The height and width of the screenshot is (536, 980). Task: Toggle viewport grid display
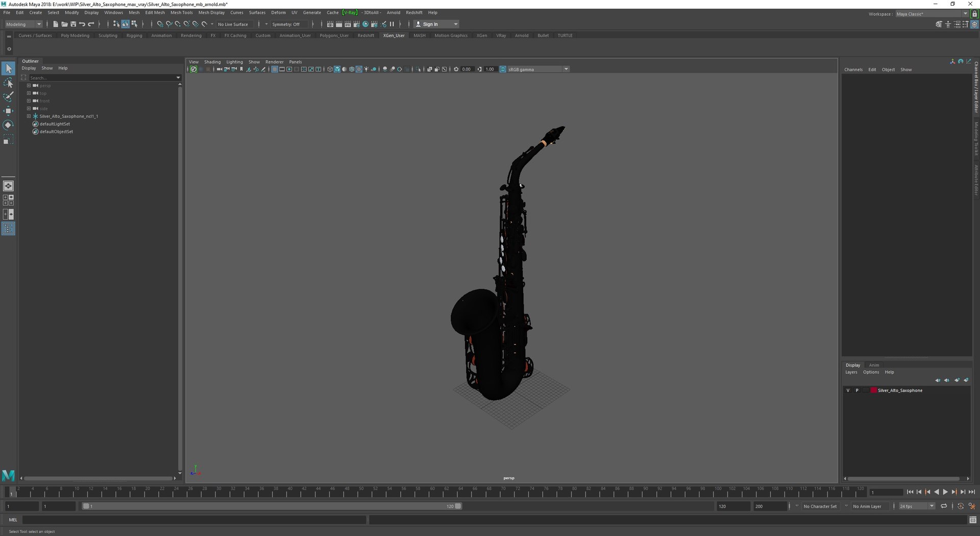tap(275, 69)
